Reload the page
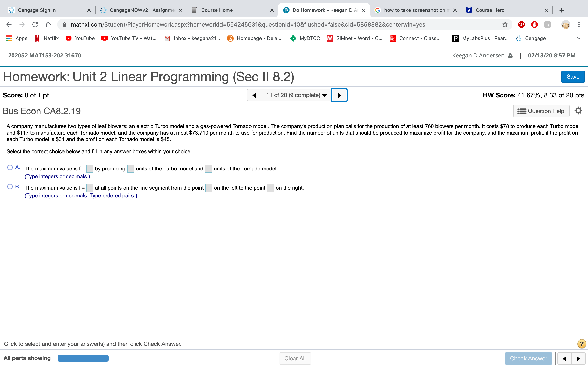The height and width of the screenshot is (367, 588). (x=35, y=24)
